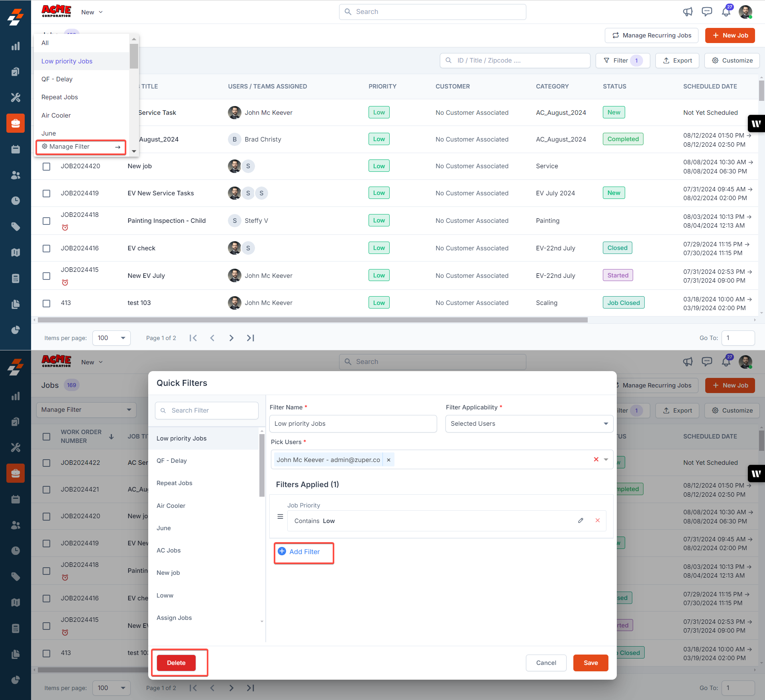The width and height of the screenshot is (765, 700).
Task: Open items per page 100 dropdown
Action: click(112, 338)
